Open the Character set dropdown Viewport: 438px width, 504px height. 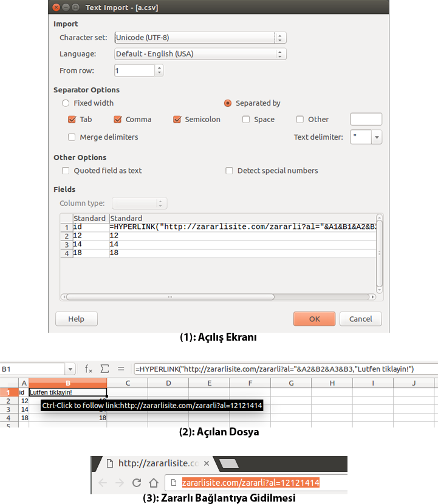[200, 38]
